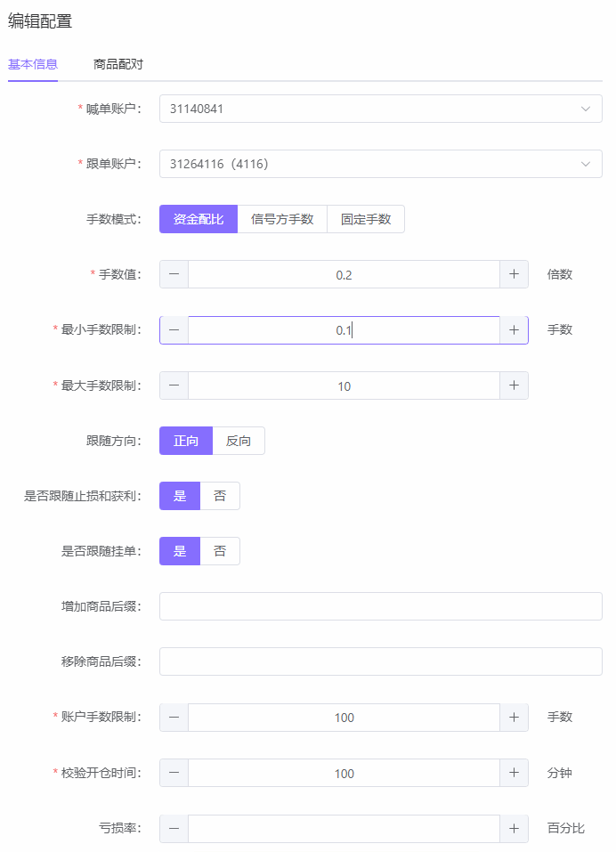This screenshot has height=852, width=616.
Task: Click the 增加商品后缀 input field
Action: [x=380, y=606]
